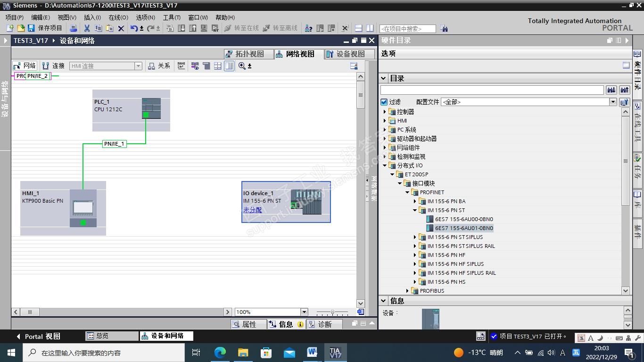The image size is (644, 362).
Task: Open the 配置文件 profile dropdown
Action: click(x=613, y=102)
